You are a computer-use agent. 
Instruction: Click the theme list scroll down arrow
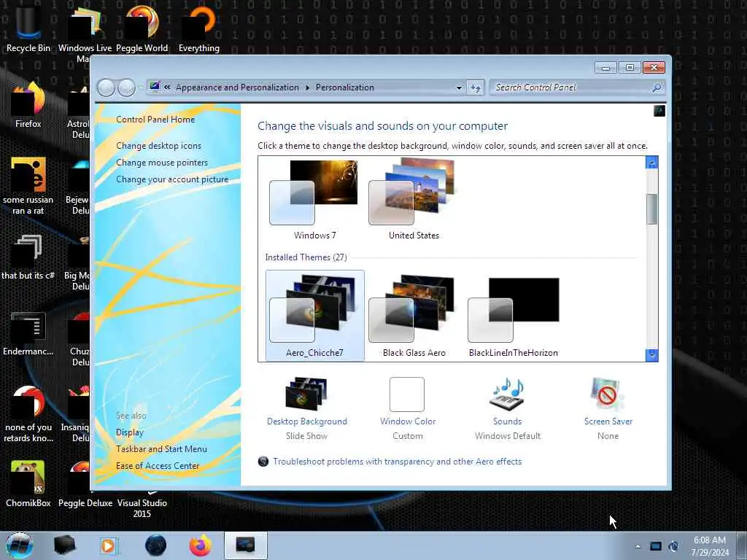[x=651, y=355]
